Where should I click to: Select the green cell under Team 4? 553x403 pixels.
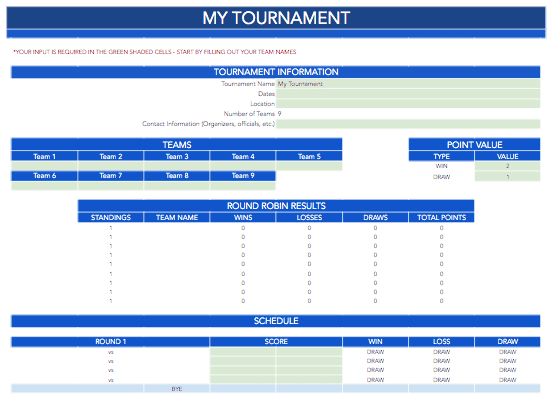click(x=243, y=166)
